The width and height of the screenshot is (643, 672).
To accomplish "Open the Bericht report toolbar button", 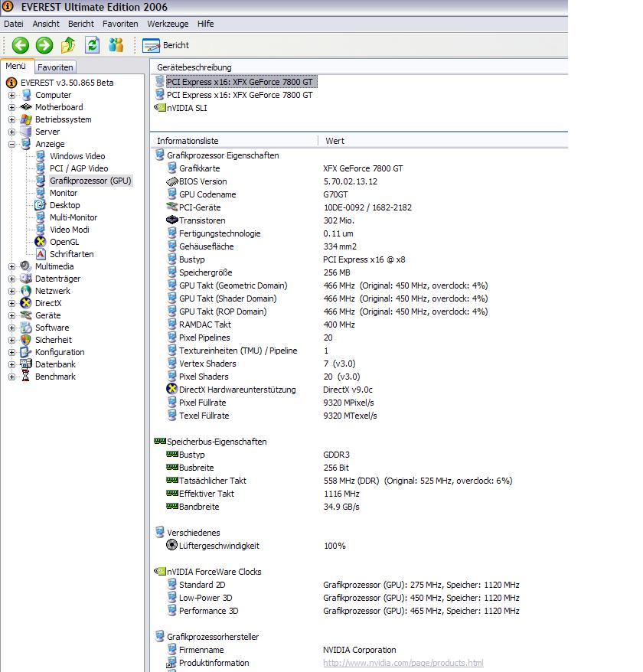I will [165, 45].
